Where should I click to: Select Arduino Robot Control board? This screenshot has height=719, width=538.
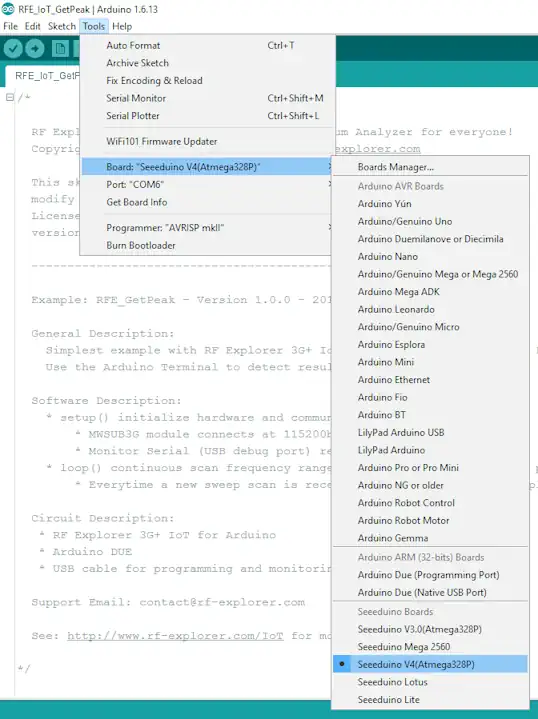coord(430,503)
